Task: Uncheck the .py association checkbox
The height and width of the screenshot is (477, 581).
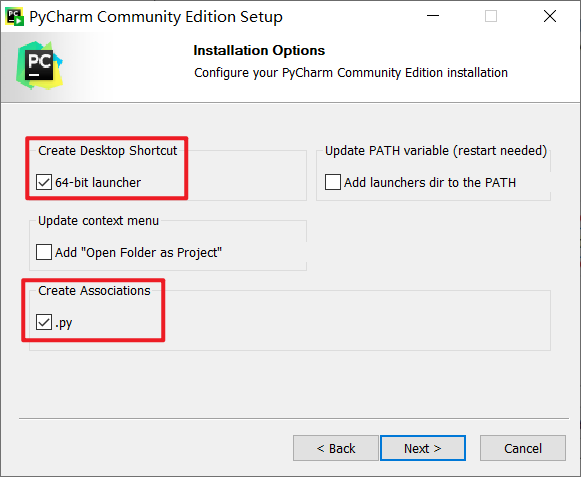Action: point(44,322)
